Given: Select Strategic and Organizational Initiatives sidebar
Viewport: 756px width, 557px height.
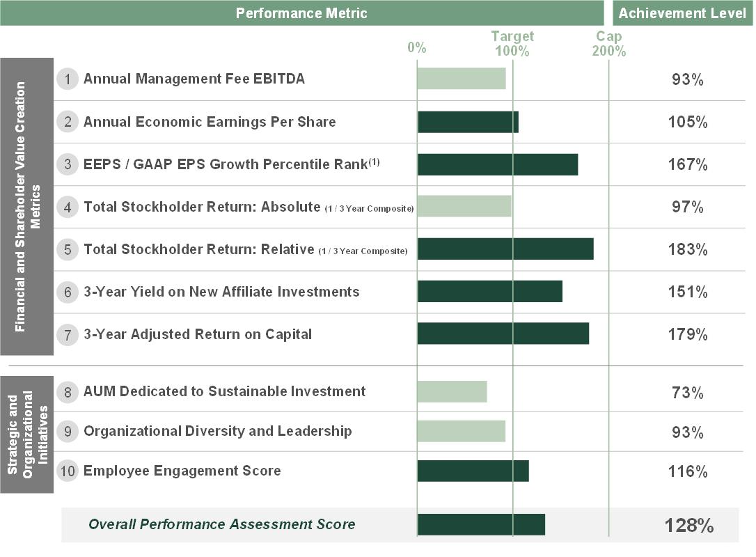Looking at the screenshot, I should click(27, 433).
